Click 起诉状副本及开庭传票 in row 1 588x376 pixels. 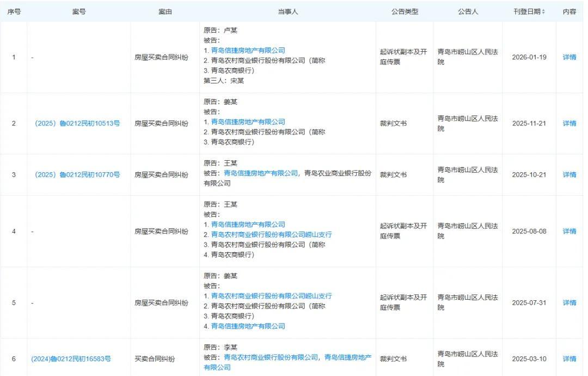click(403, 57)
